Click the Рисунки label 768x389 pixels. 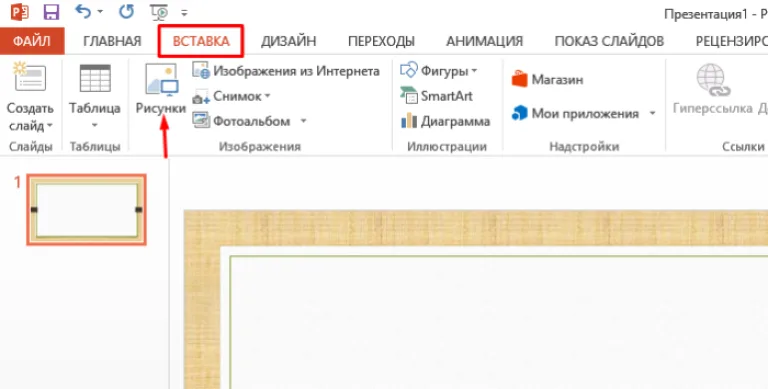161,108
